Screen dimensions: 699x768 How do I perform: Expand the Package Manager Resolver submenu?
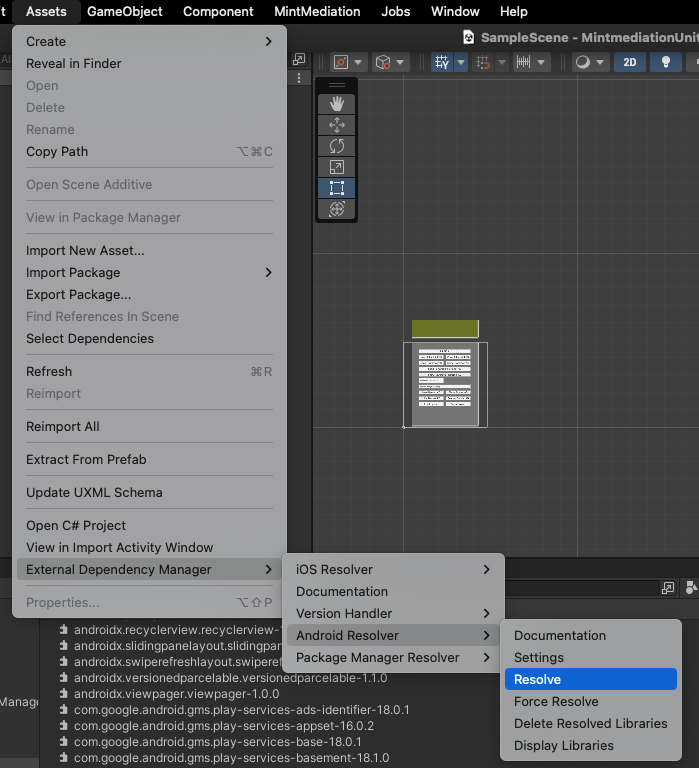393,657
